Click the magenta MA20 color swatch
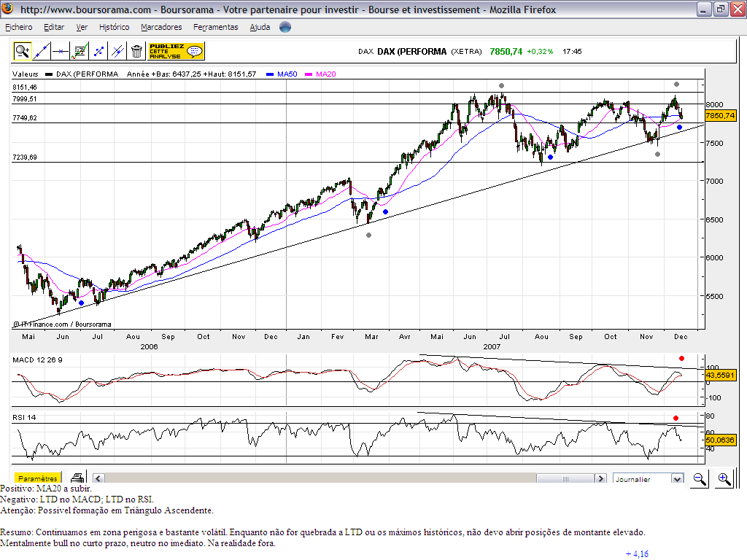Screen dimensions: 747x560 [x=309, y=74]
